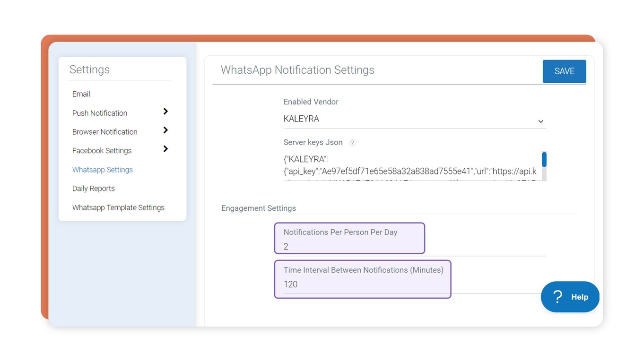The height and width of the screenshot is (362, 644).
Task: Expand the Facebook Settings section
Action: (x=102, y=150)
